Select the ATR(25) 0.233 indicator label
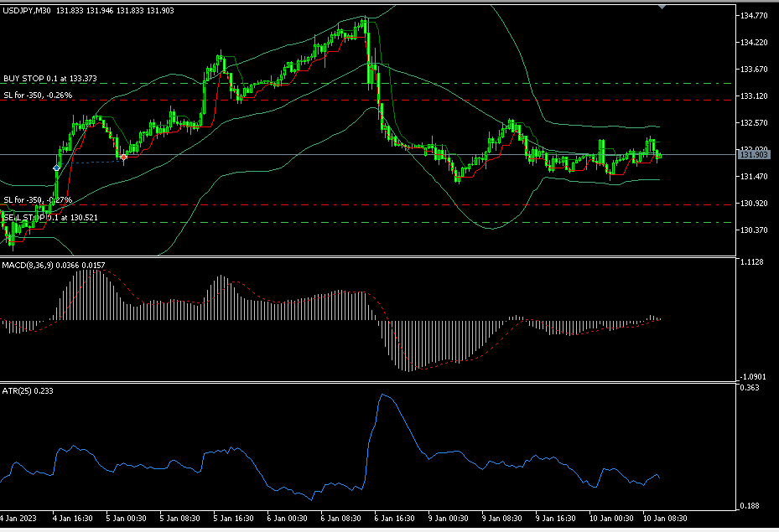The width and height of the screenshot is (779, 532). pyautogui.click(x=27, y=391)
